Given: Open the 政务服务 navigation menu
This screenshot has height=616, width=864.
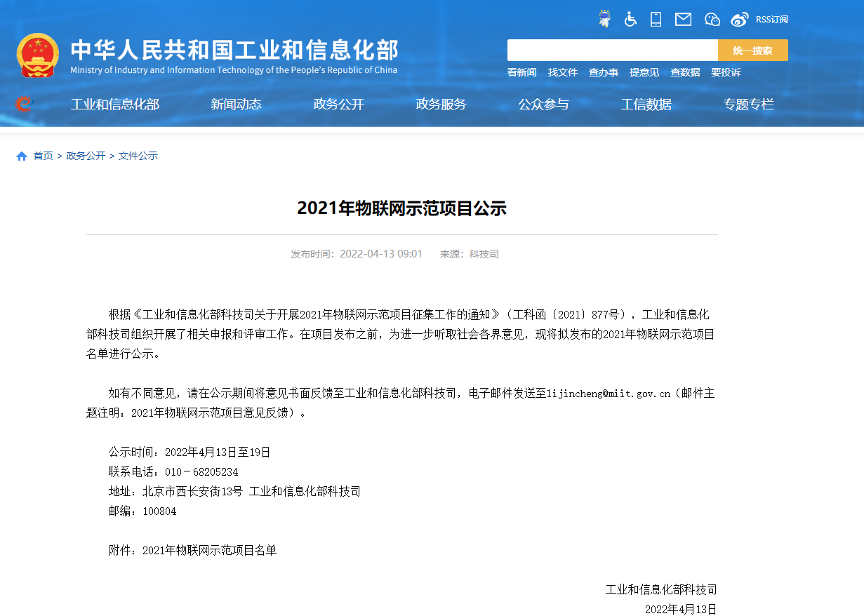Looking at the screenshot, I should (x=441, y=105).
